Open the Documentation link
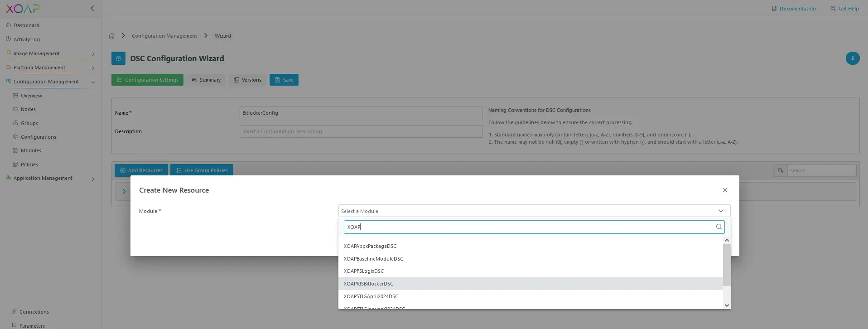The height and width of the screenshot is (329, 868). 797,9
